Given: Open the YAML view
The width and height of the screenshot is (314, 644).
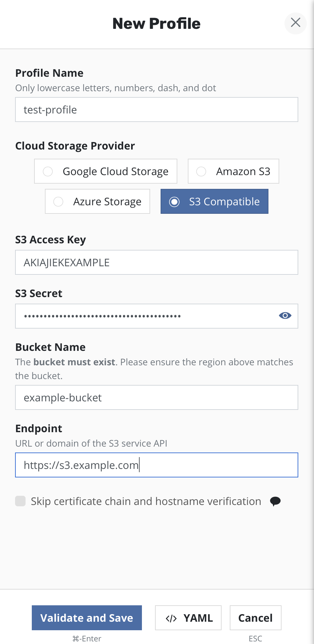Looking at the screenshot, I should pyautogui.click(x=188, y=618).
